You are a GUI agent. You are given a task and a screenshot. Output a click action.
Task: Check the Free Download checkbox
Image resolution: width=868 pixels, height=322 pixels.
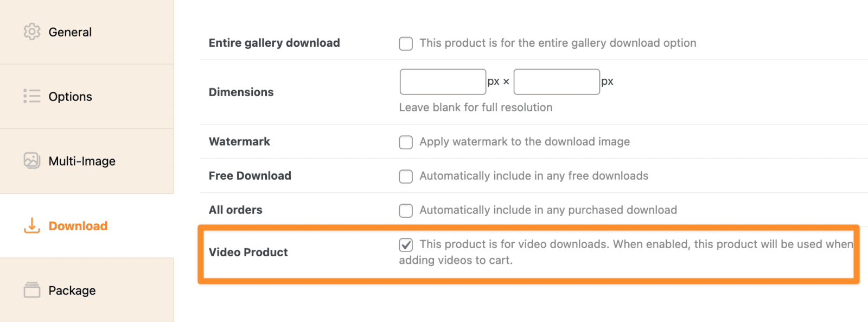406,176
